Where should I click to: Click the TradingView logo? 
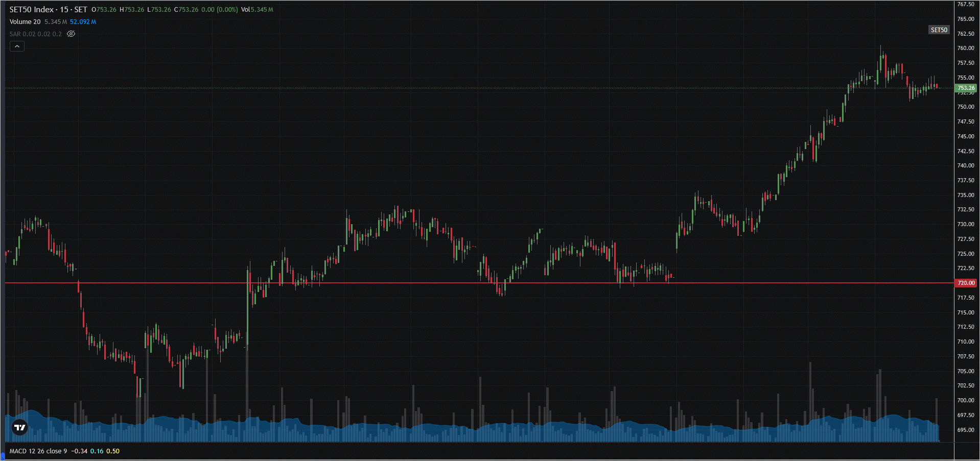coord(20,427)
